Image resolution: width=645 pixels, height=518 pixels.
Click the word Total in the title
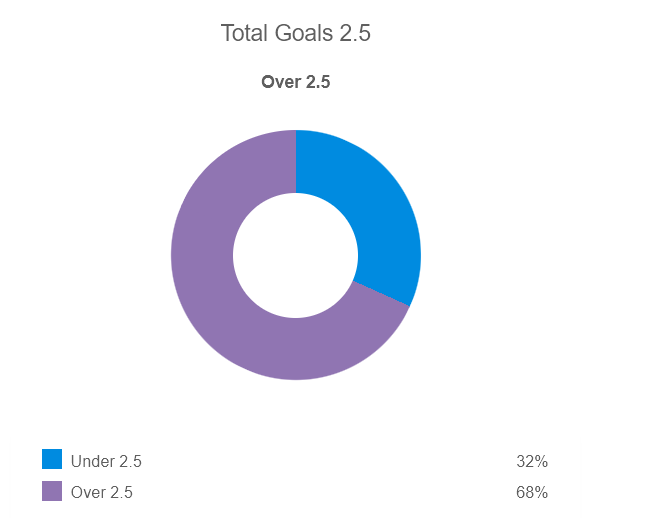[243, 33]
